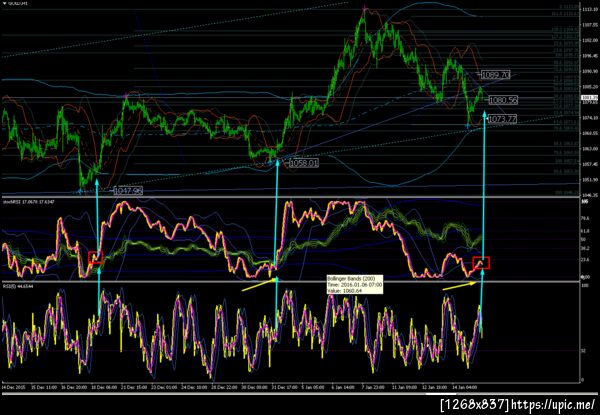
Task: Click the 24 Dec 10:00 time label
Action: click(193, 387)
